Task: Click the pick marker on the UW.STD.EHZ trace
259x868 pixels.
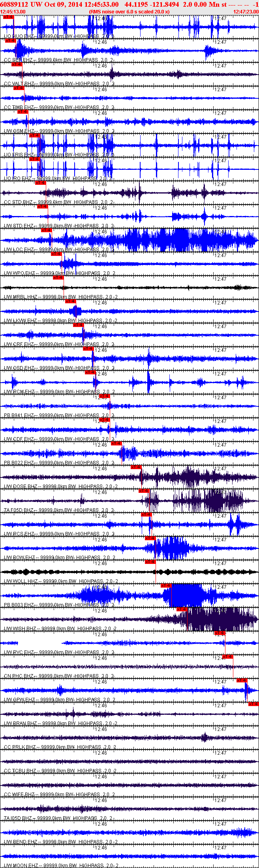Action: (x=43, y=207)
